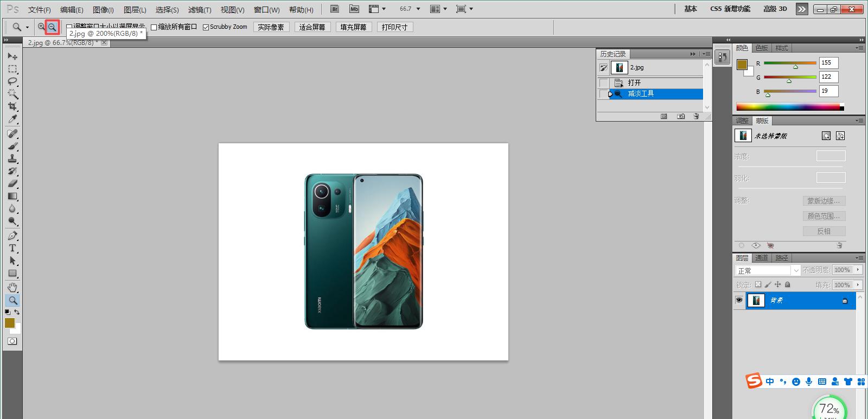Open the Arrange Documents dropdown
This screenshot has height=419, width=868.
pyautogui.click(x=438, y=9)
